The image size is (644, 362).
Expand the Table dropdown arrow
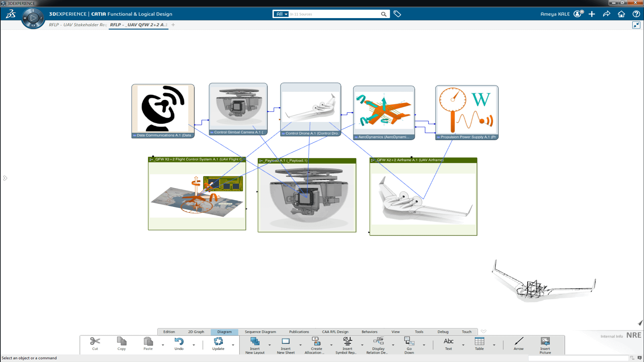click(494, 345)
